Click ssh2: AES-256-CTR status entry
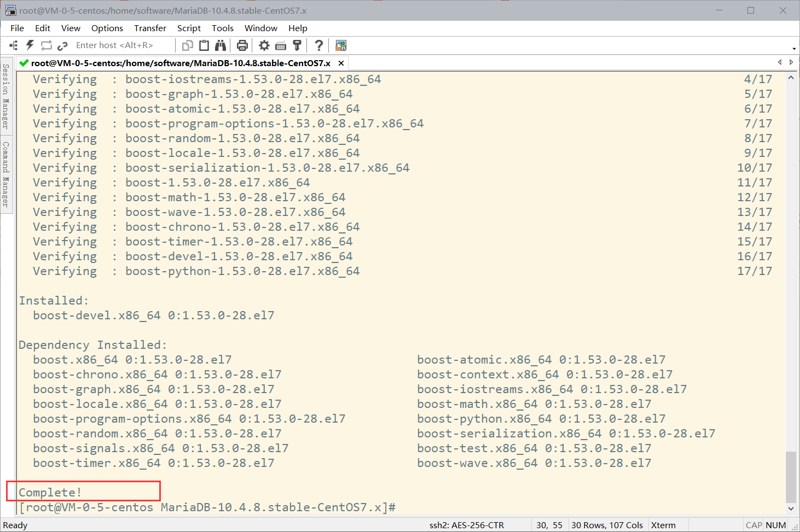Screen dimensions: 800x532 coord(467,525)
